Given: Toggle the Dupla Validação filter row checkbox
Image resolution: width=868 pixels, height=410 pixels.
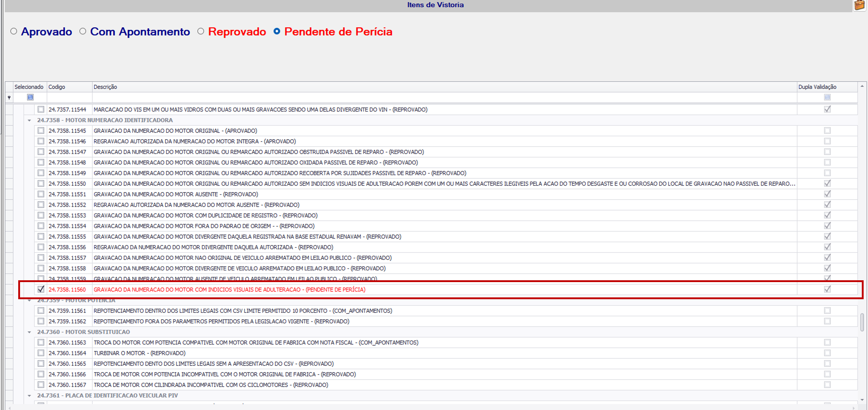Looking at the screenshot, I should coord(827,97).
